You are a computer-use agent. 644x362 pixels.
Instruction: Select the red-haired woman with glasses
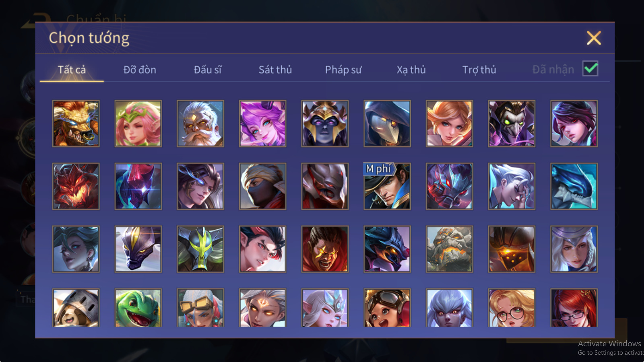tap(574, 308)
